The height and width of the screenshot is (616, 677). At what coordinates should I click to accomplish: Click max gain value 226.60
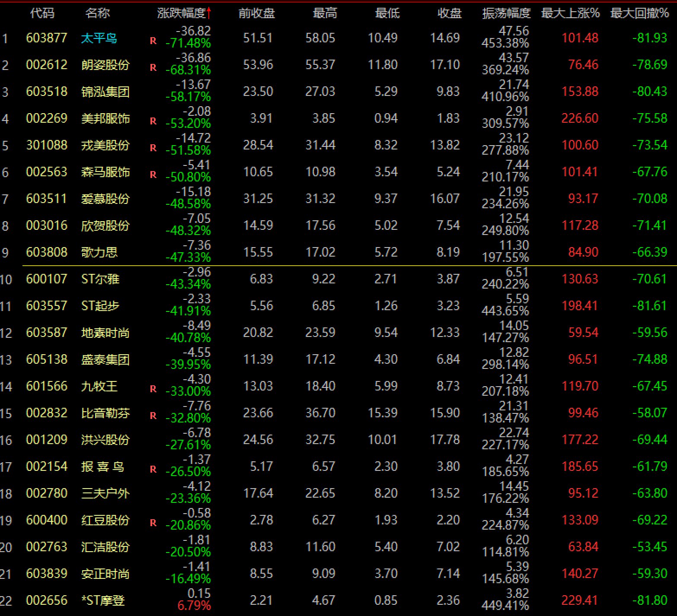coord(580,118)
